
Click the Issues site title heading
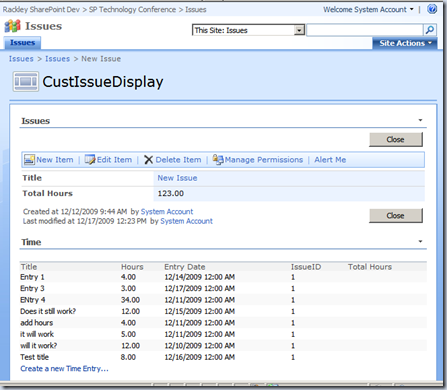(43, 26)
